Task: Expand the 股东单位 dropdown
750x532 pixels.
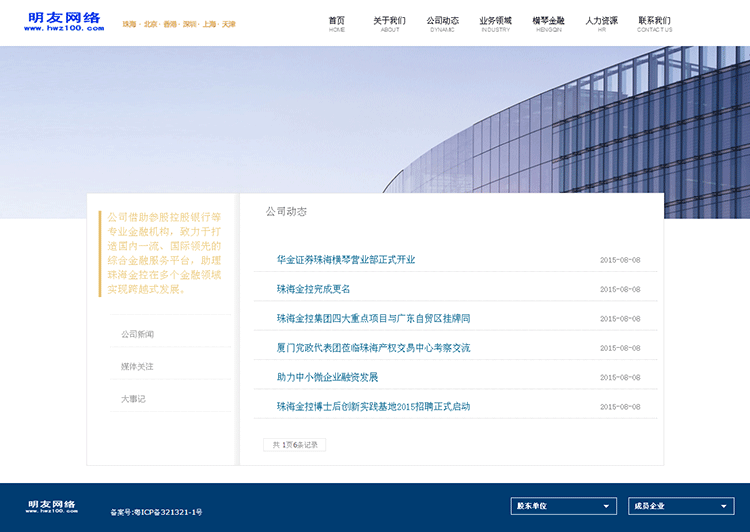Action: pyautogui.click(x=563, y=506)
